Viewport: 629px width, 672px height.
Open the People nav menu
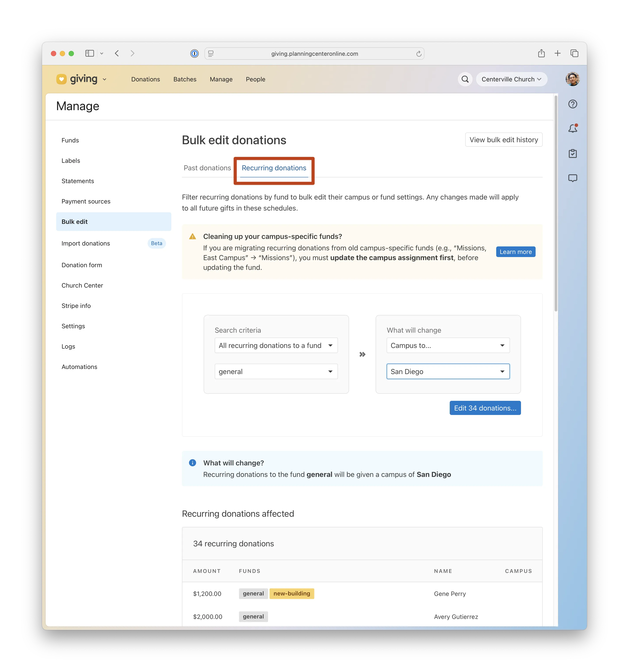255,79
